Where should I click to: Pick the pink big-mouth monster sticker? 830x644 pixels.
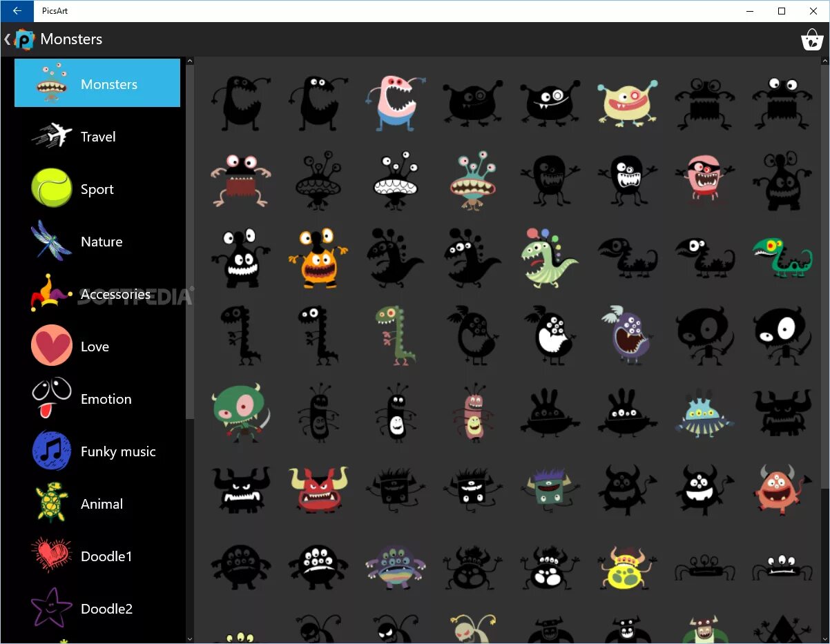(394, 104)
